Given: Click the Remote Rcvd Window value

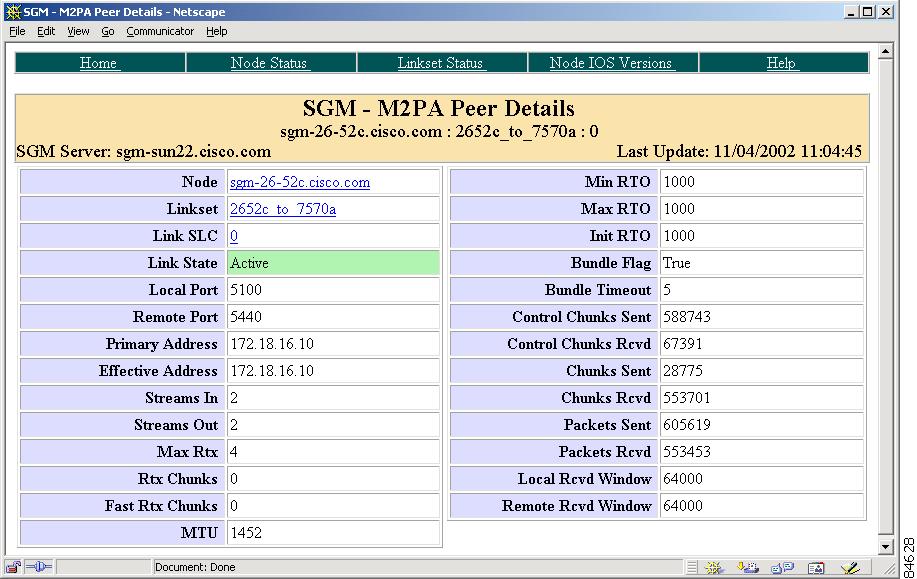Looking at the screenshot, I should (x=682, y=506).
